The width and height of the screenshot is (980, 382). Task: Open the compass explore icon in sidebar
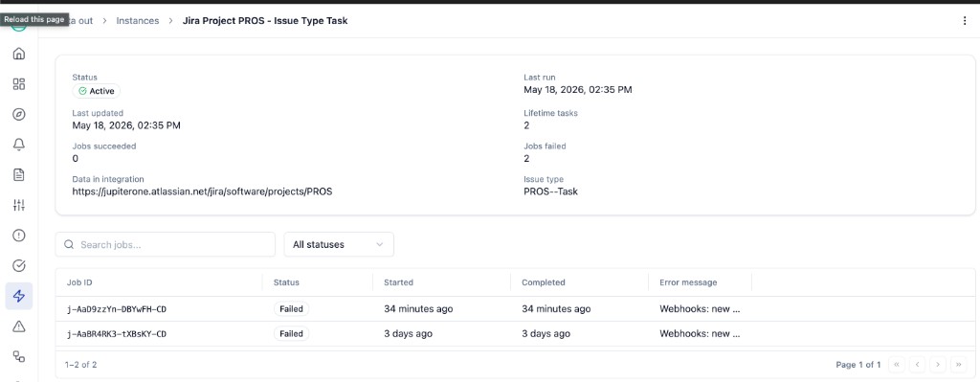coord(19,115)
